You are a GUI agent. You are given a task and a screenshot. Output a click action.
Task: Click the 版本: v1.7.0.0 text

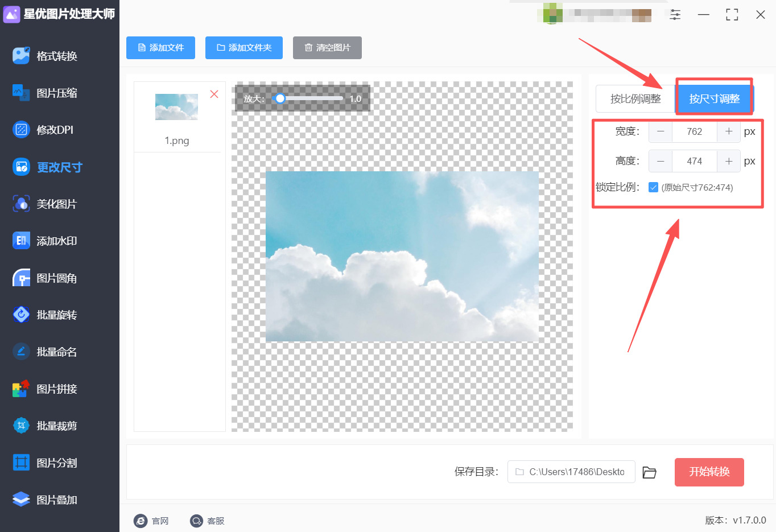736,520
